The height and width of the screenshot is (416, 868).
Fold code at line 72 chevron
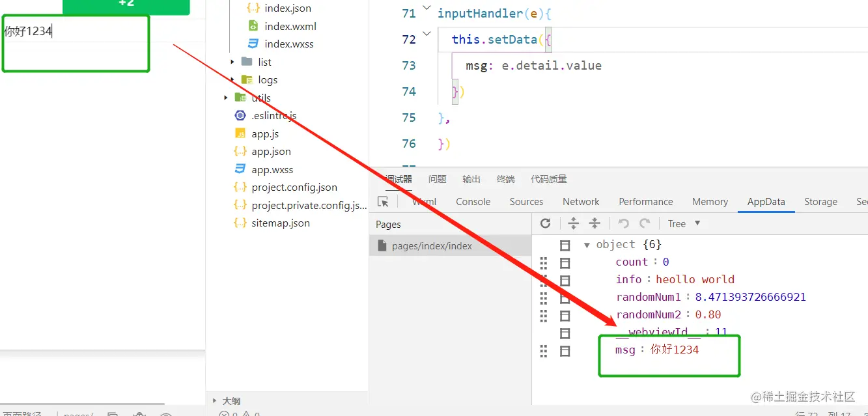click(427, 34)
